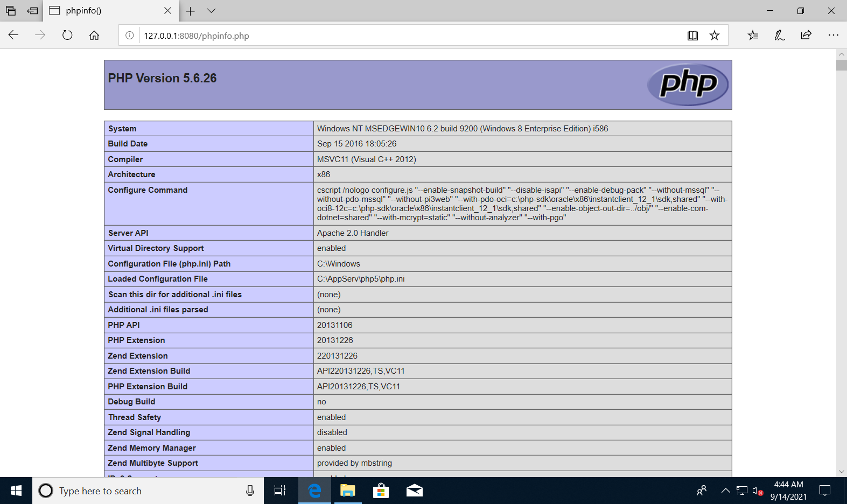The height and width of the screenshot is (504, 847).
Task: Click the Virtual Directory Support label
Action: coord(156,248)
